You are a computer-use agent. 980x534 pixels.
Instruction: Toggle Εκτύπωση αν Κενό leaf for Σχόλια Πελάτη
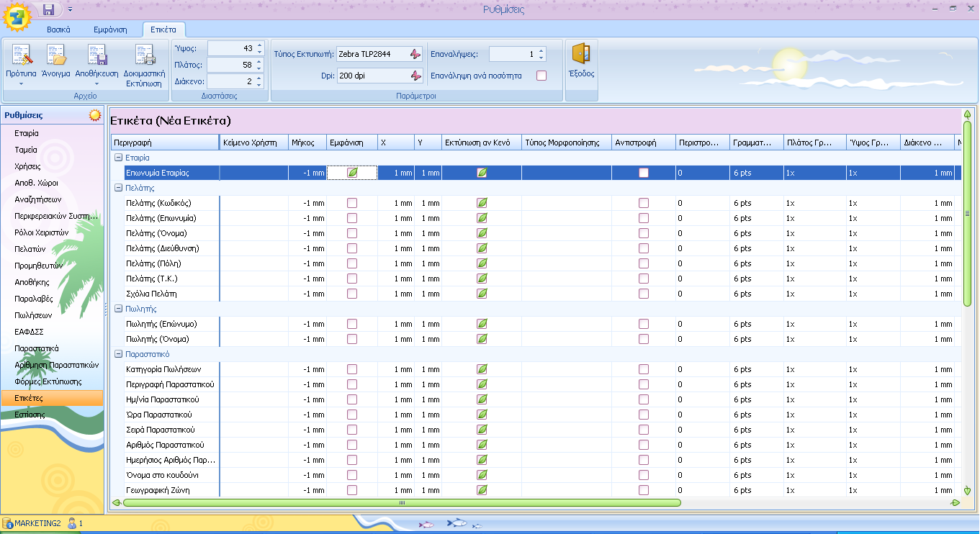pos(482,294)
